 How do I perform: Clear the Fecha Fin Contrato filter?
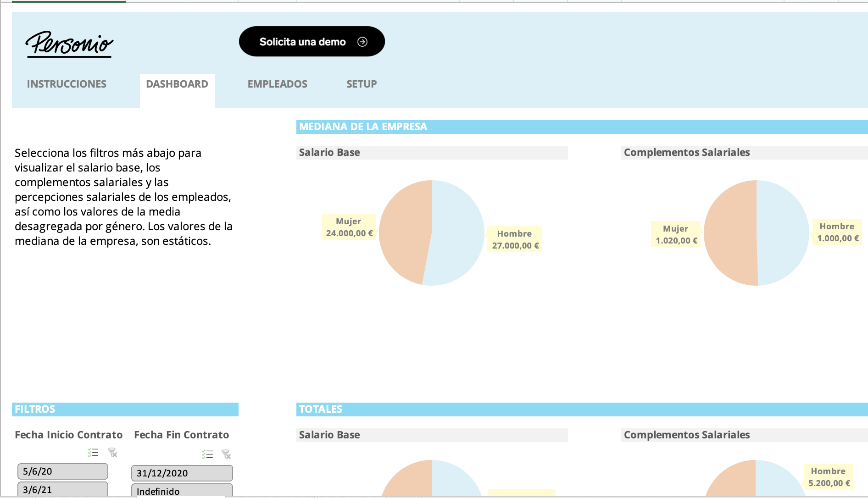coord(226,454)
